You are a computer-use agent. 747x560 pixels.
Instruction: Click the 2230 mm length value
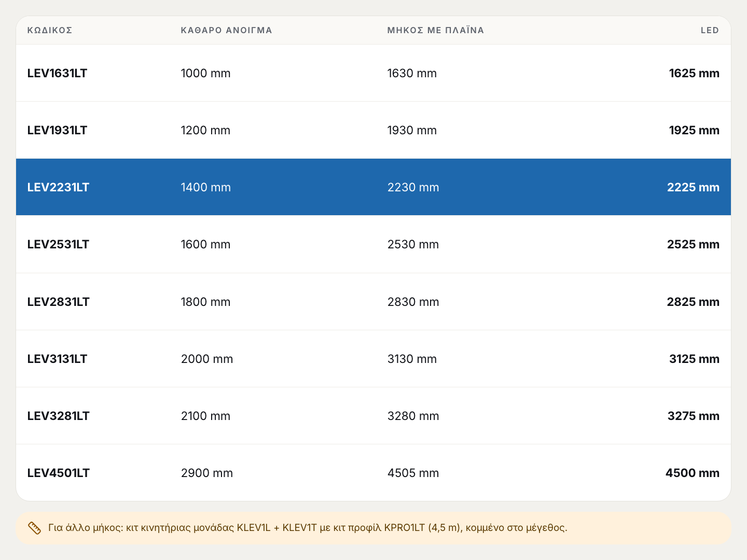(x=413, y=187)
